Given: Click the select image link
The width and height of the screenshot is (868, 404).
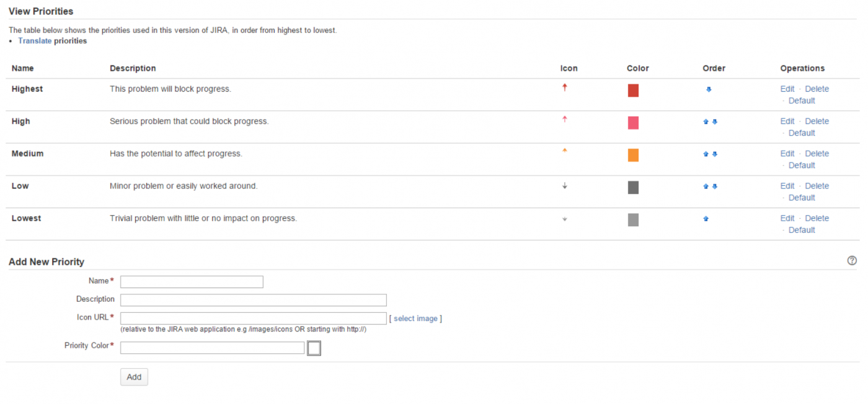Looking at the screenshot, I should point(415,318).
